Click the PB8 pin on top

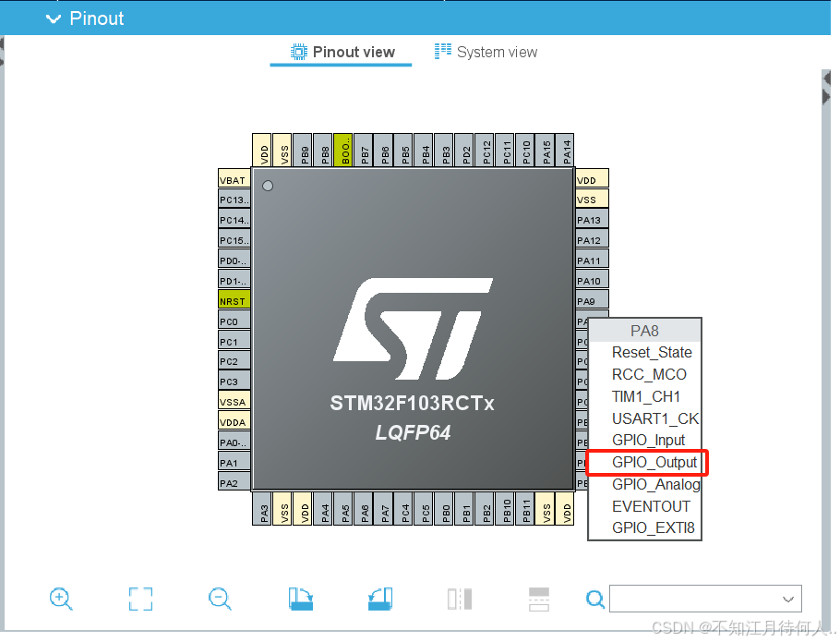click(323, 150)
